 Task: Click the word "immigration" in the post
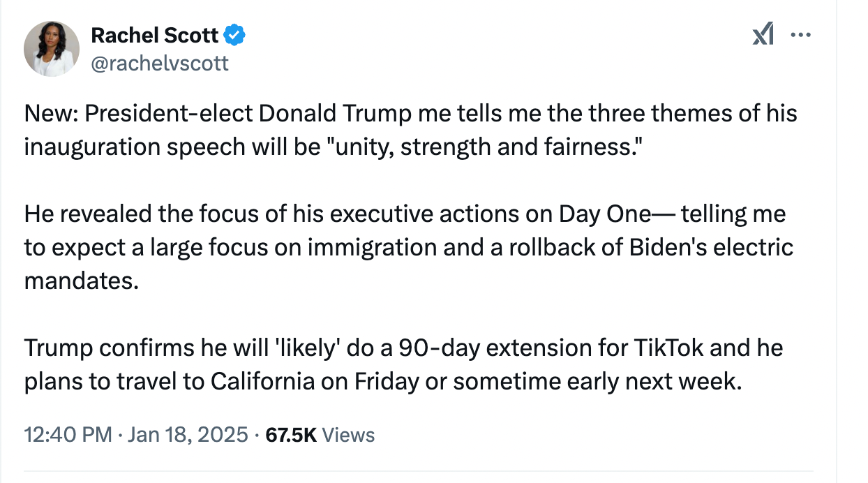coord(338,247)
